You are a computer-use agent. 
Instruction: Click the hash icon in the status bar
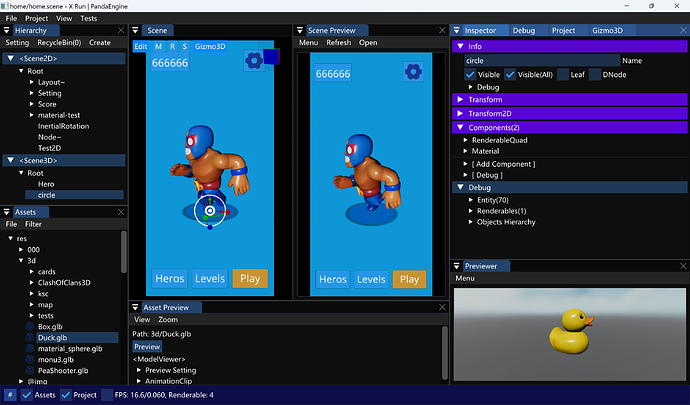[x=10, y=395]
